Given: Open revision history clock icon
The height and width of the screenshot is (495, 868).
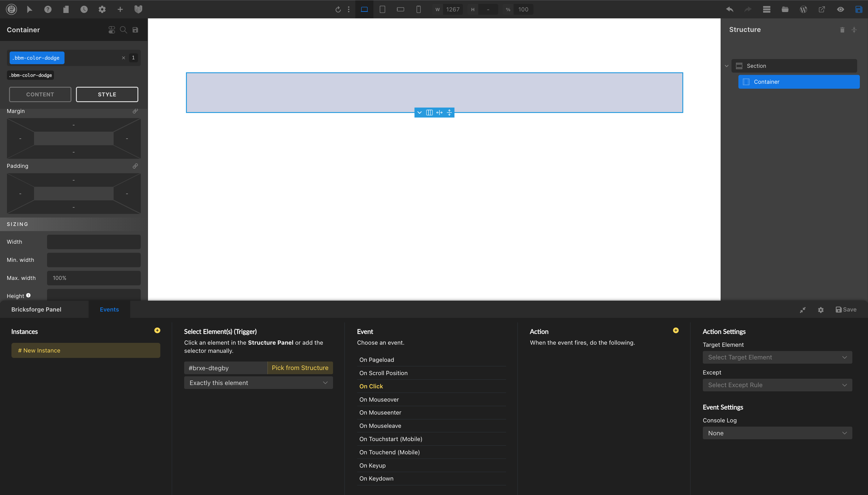Looking at the screenshot, I should point(84,9).
